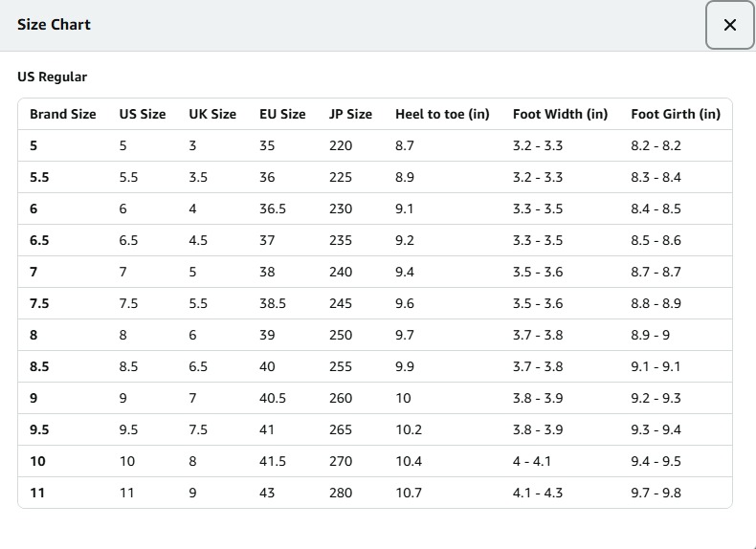Image resolution: width=756 pixels, height=549 pixels.
Task: Click foot width value 4 - 4.1
Action: 531,461
